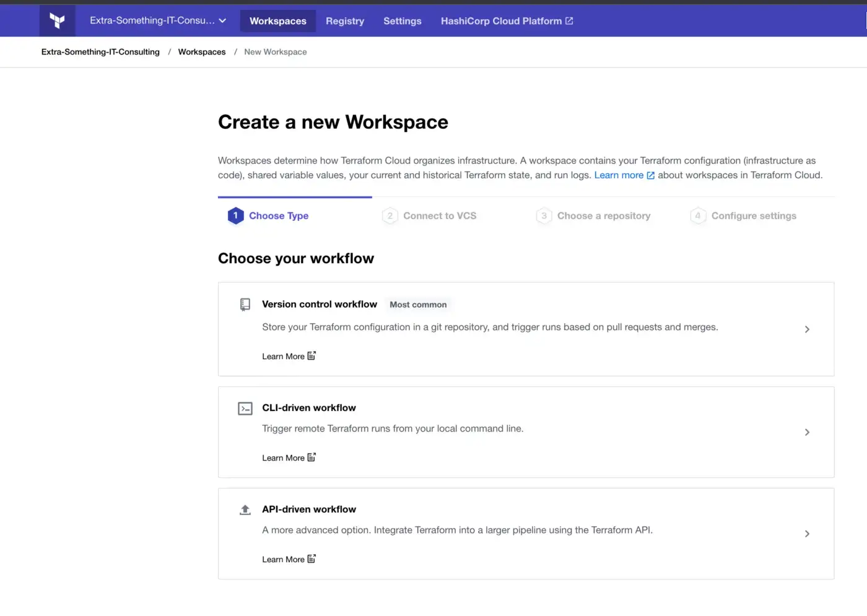Click the document icon next to CLI-driven Learn More

click(312, 458)
